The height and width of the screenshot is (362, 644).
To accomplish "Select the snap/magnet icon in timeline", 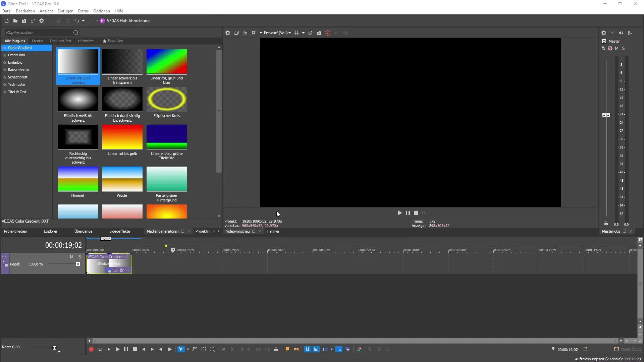I will 307,349.
